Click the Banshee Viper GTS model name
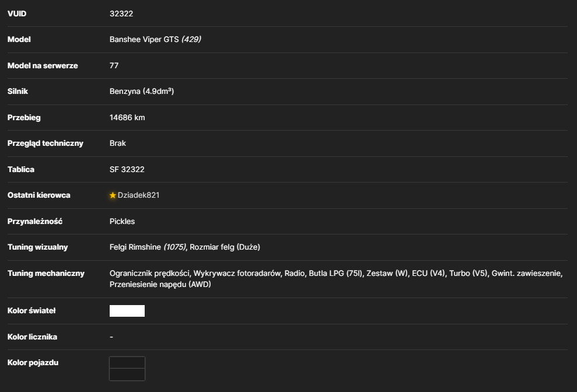This screenshot has width=577, height=392. 144,40
